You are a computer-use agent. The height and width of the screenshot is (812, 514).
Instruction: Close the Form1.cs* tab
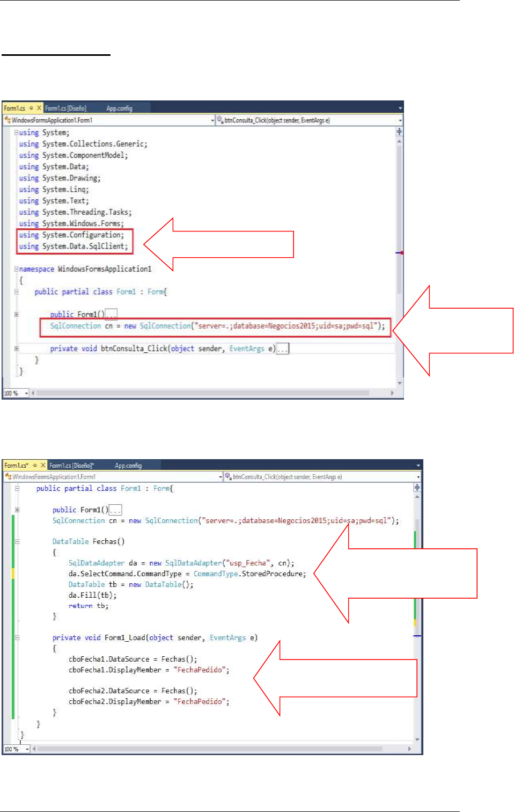pyautogui.click(x=43, y=465)
